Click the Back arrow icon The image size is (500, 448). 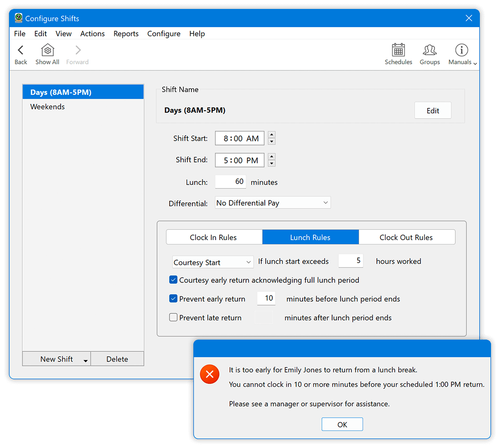pyautogui.click(x=21, y=50)
